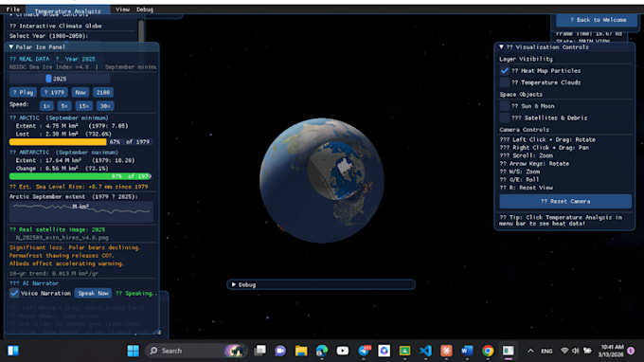Enable Satellites & Debris checkbox
This screenshot has height=362, width=644.
pos(505,118)
